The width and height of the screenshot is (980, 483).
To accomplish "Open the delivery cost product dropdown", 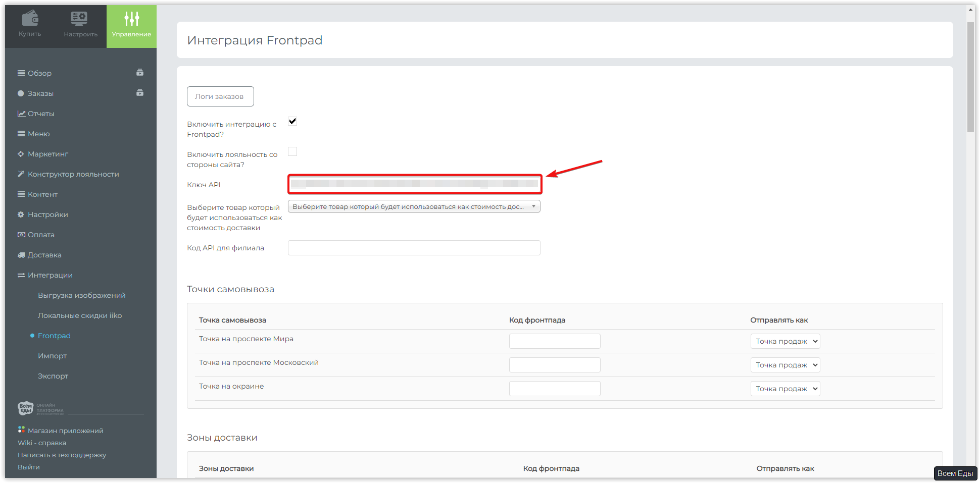I will click(x=414, y=206).
